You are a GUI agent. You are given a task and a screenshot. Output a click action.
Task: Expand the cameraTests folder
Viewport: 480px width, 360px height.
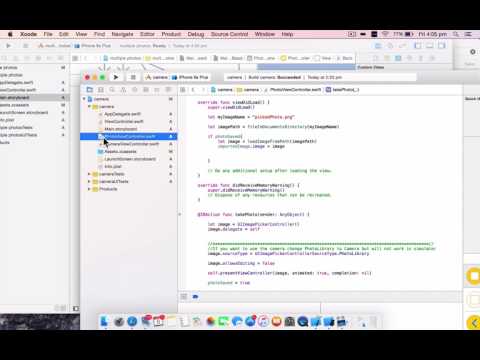(x=89, y=174)
